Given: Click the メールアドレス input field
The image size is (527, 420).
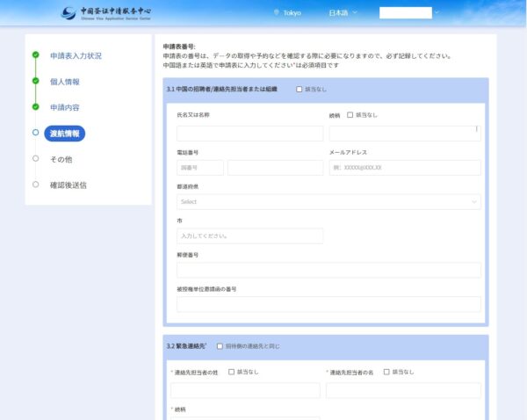Looking at the screenshot, I should point(405,168).
